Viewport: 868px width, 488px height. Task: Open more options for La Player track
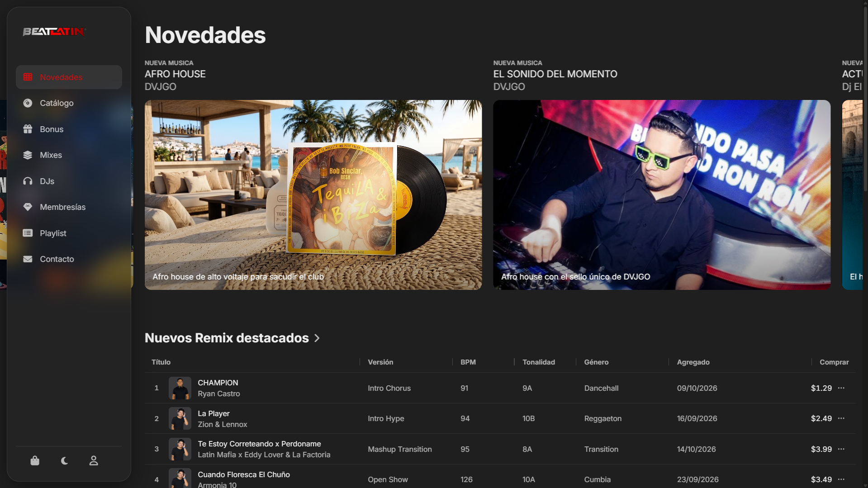[841, 418]
